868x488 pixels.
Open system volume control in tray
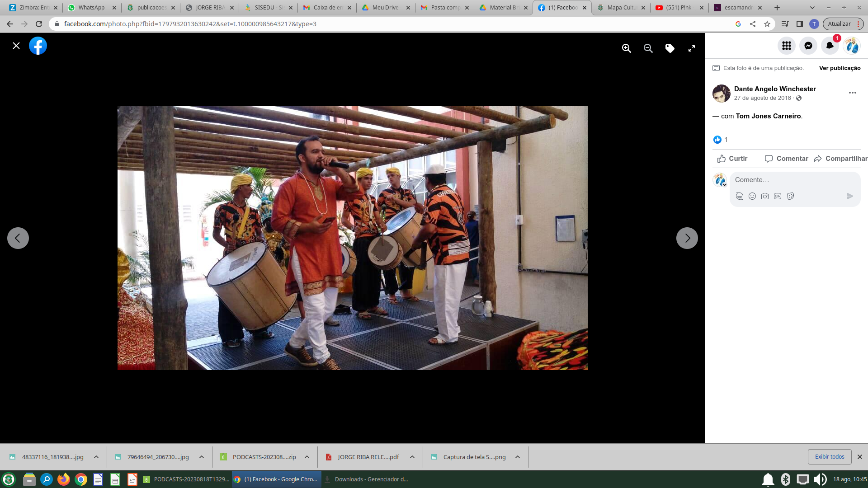point(820,479)
